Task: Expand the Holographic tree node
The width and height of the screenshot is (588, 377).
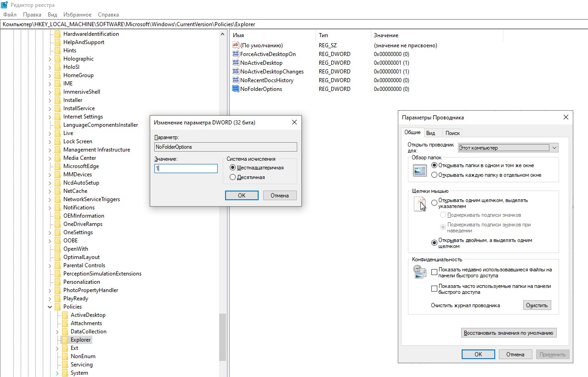Action: pos(50,59)
